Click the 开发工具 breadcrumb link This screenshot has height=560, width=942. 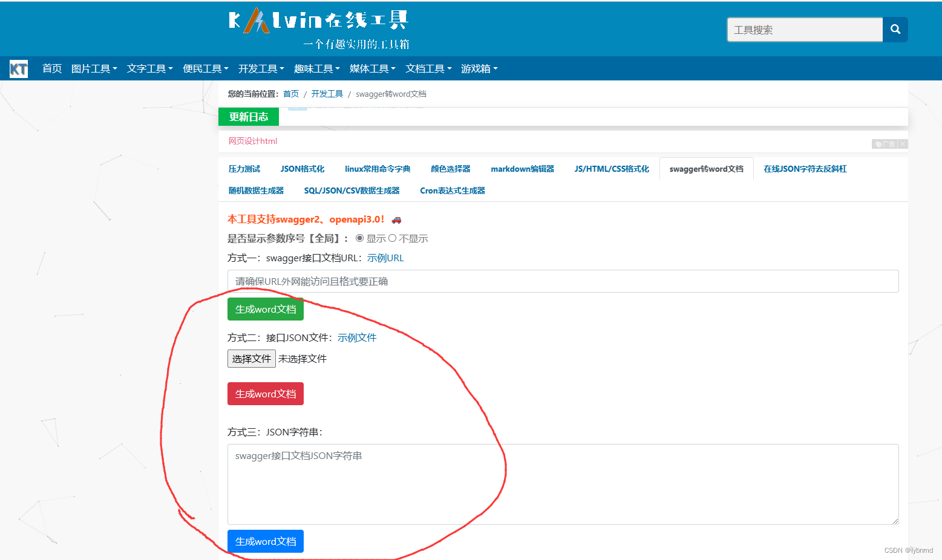[327, 94]
